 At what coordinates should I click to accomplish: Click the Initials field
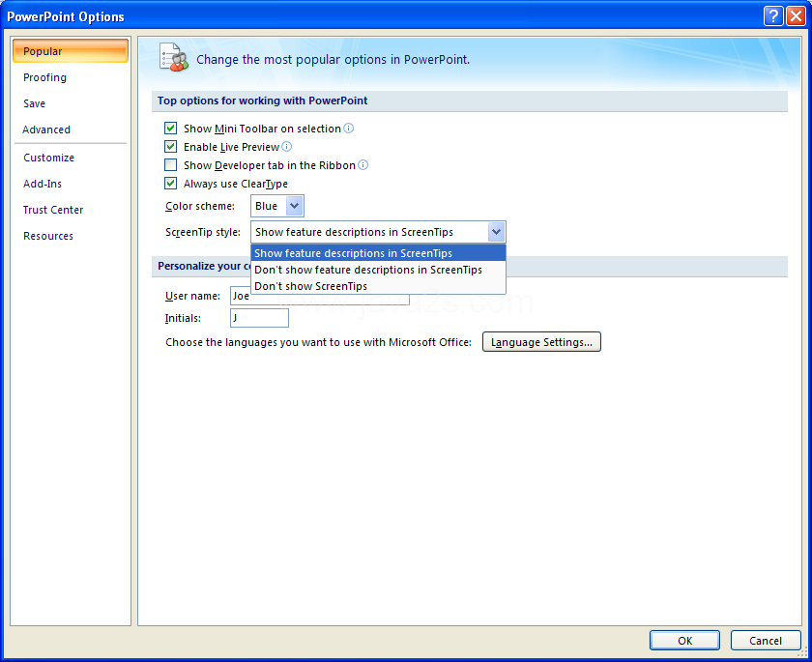coord(259,318)
